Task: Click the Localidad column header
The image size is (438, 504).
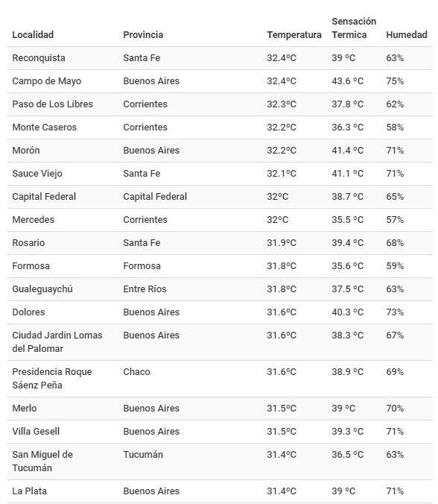Action: point(33,35)
